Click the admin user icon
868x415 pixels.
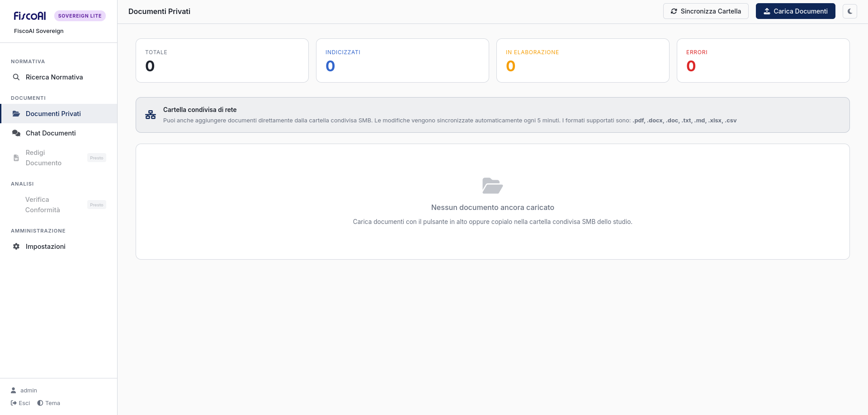[x=14, y=390]
